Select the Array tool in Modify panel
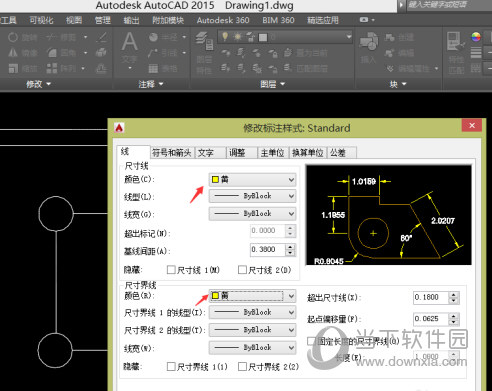 click(x=52, y=68)
